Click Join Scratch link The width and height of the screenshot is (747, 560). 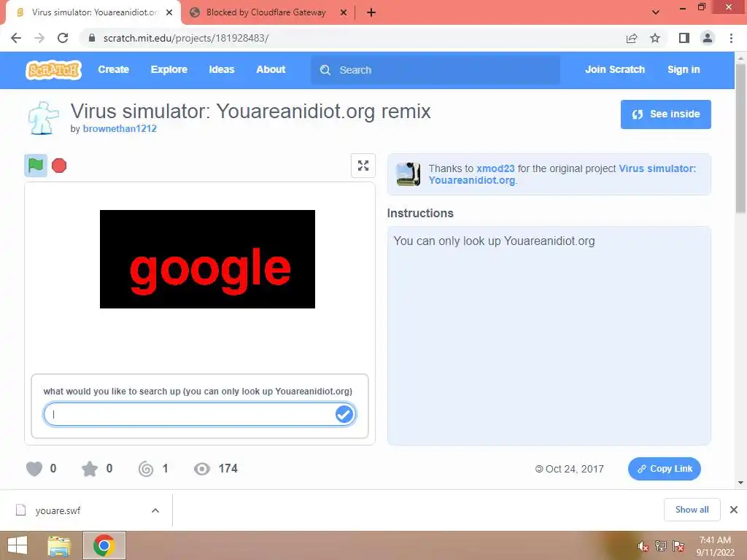pyautogui.click(x=614, y=69)
